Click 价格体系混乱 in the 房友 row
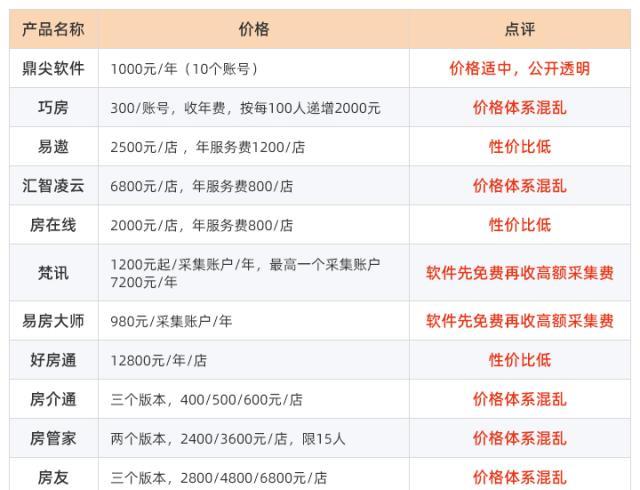Screen dimensions: 640x490 click(520, 477)
